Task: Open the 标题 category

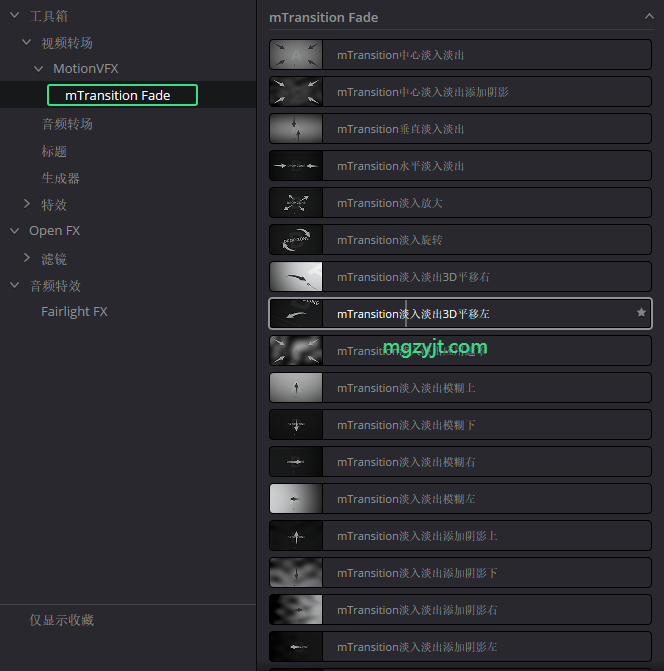Action: (54, 151)
